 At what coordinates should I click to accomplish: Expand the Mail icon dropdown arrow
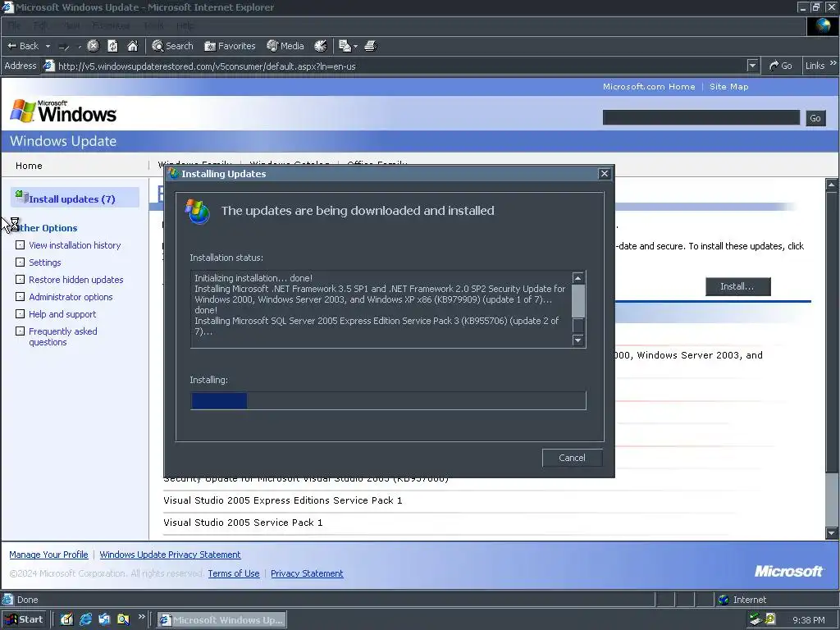[x=355, y=47]
